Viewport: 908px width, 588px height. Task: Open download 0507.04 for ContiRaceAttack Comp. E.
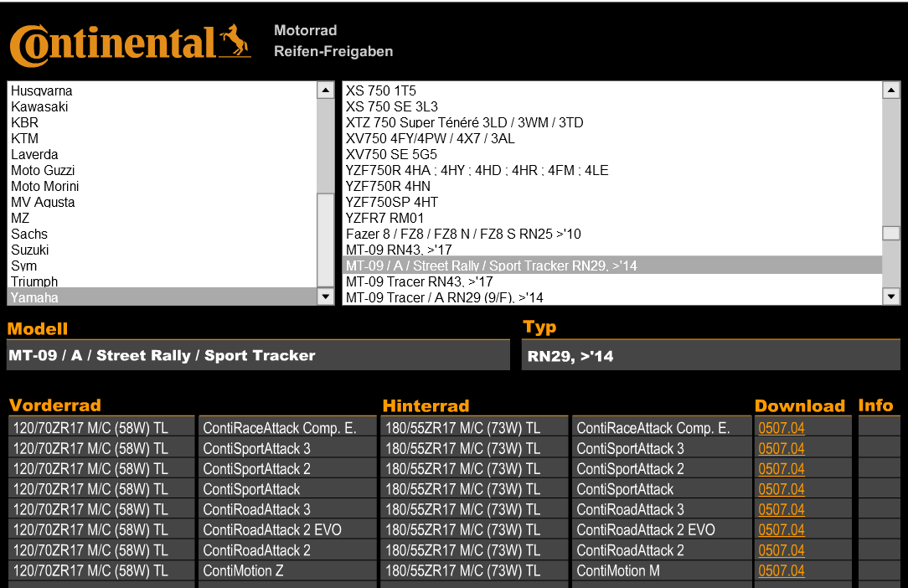pos(781,428)
